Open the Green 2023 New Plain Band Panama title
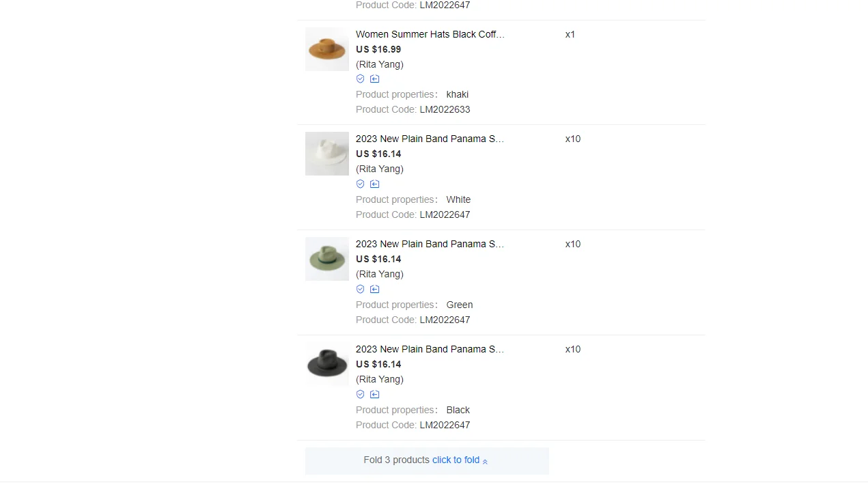This screenshot has height=487, width=868. click(430, 244)
